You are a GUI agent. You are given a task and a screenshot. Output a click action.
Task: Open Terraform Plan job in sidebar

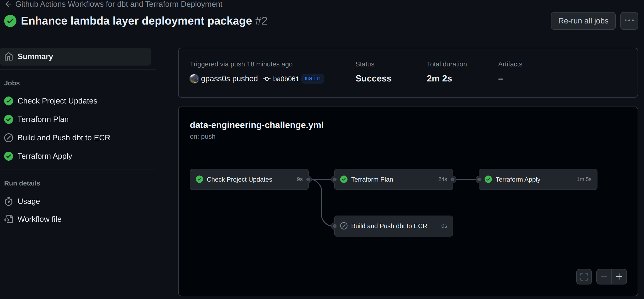pos(43,119)
